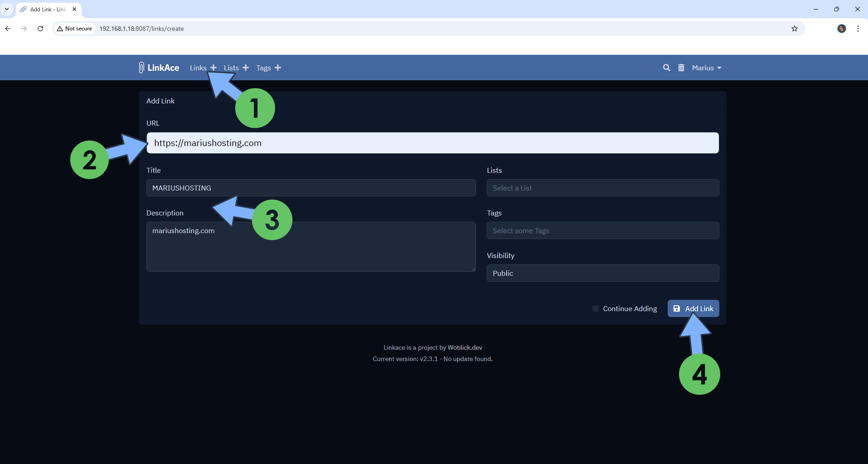Screen dimensions: 868x464
Task: Open the browser profile avatar
Action: click(x=841, y=29)
